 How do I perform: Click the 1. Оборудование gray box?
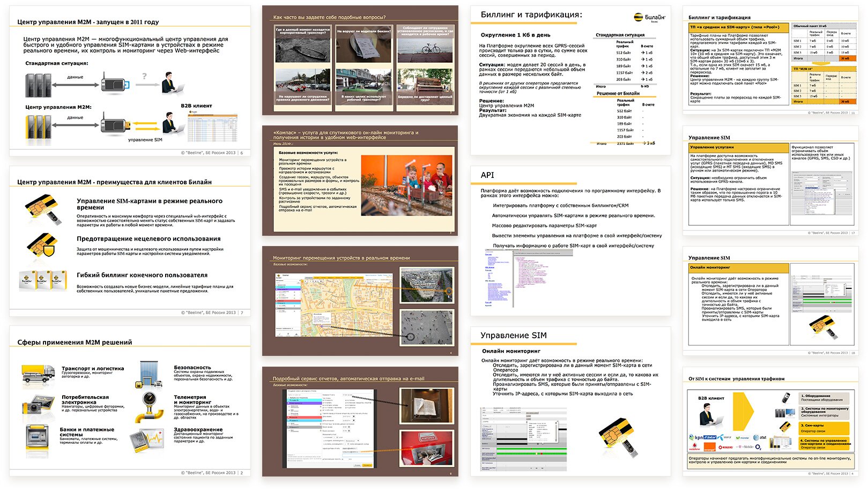pyautogui.click(x=824, y=398)
